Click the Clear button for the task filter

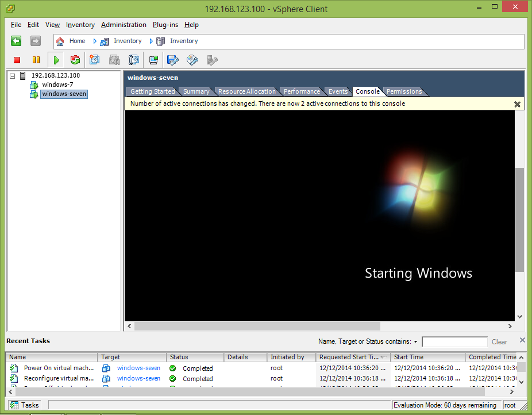[499, 342]
